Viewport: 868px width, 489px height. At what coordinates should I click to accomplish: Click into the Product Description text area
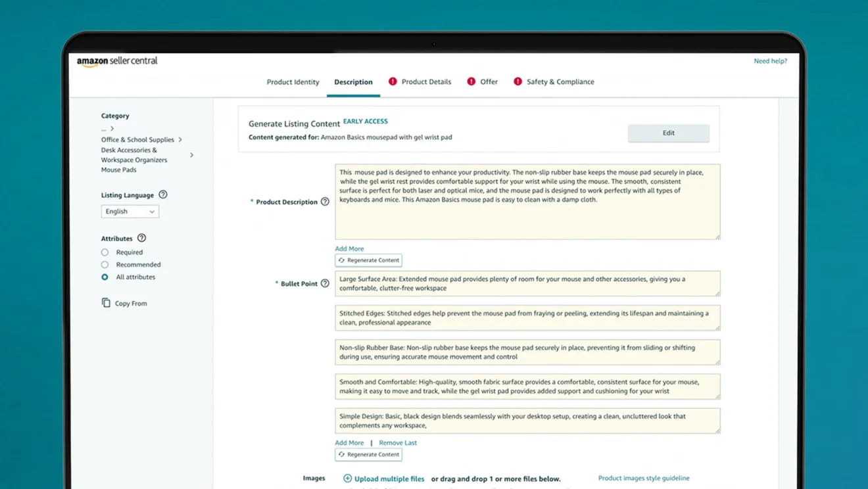pos(527,202)
